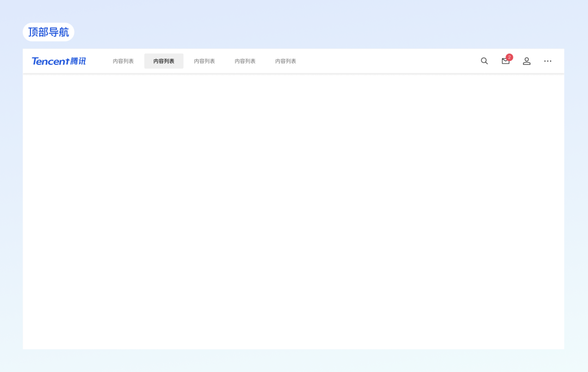Select the highlighted second 内容列表 tab
The width and height of the screenshot is (588, 372).
point(164,61)
